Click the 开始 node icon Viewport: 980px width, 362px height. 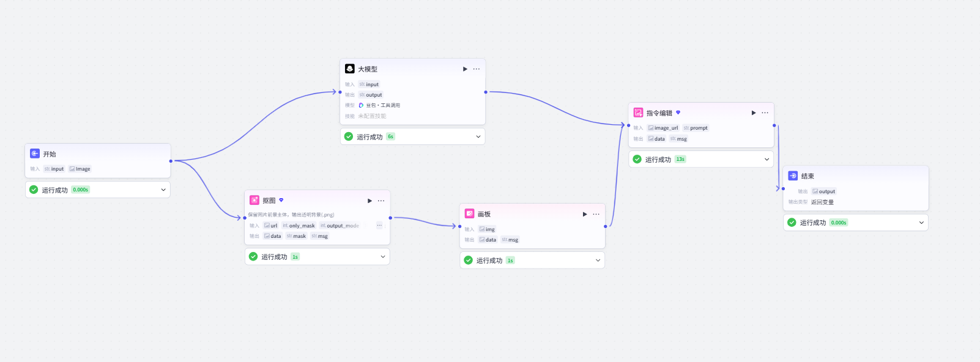pyautogui.click(x=35, y=153)
